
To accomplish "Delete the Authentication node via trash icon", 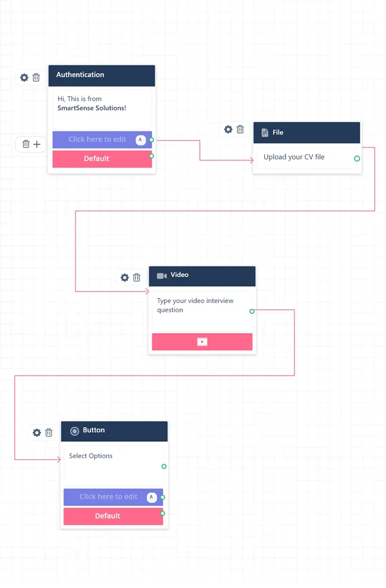I will coord(36,78).
